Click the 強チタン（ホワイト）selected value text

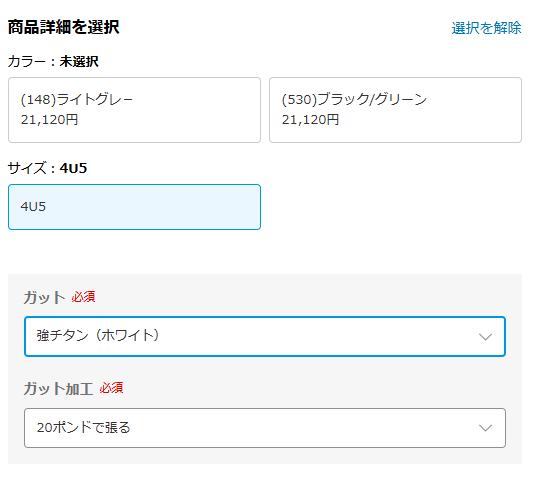point(98,336)
